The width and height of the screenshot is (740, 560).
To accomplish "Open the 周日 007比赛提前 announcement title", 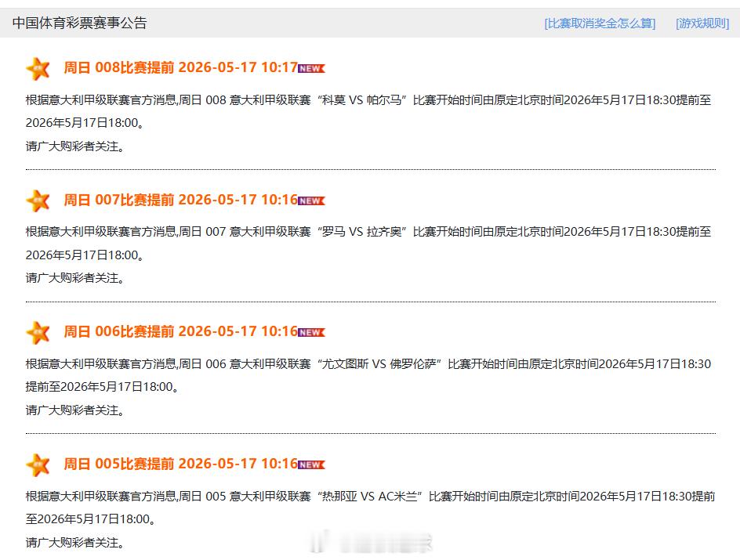I will (x=181, y=200).
